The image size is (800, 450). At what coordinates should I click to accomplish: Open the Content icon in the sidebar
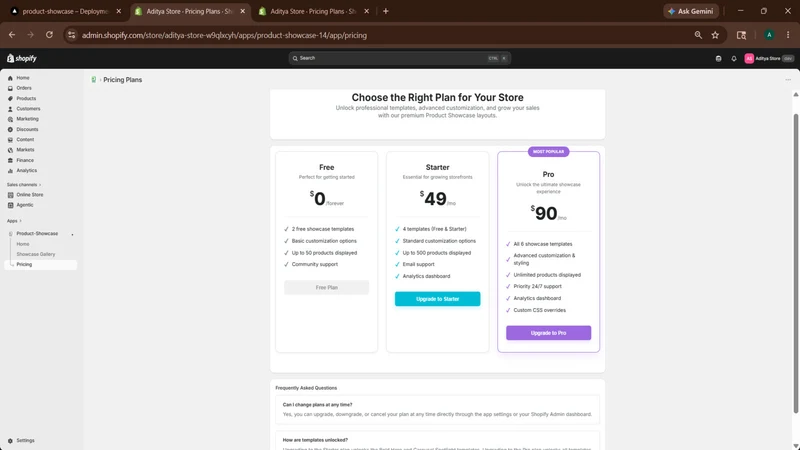[x=10, y=140]
